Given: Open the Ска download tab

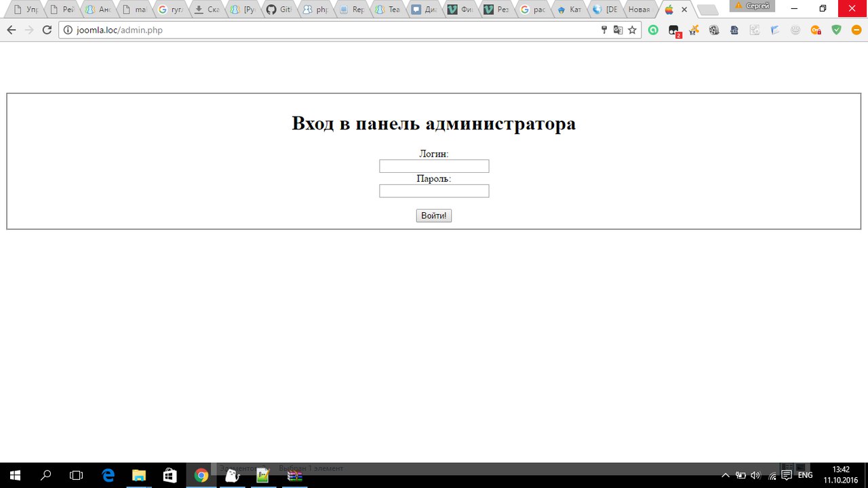Looking at the screenshot, I should point(206,9).
